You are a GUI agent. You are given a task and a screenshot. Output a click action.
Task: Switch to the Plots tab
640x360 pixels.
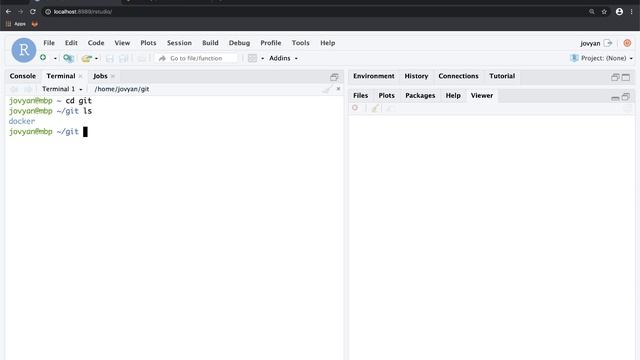(x=386, y=96)
